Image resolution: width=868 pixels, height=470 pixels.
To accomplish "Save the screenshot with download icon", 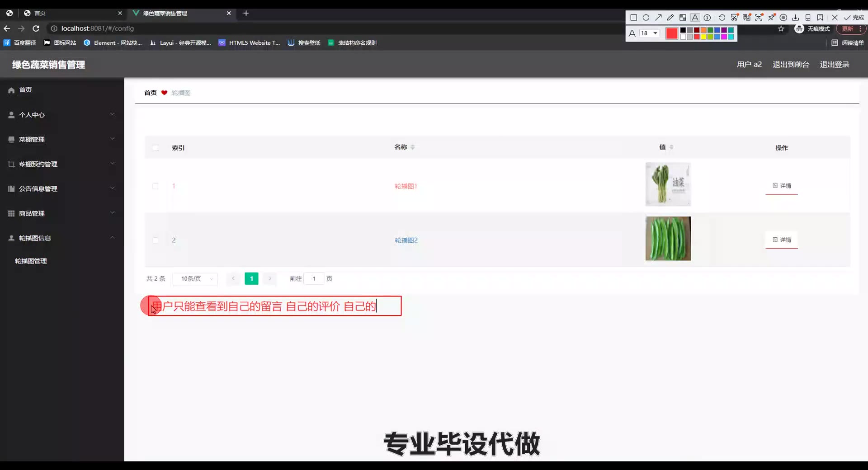I will 796,18.
